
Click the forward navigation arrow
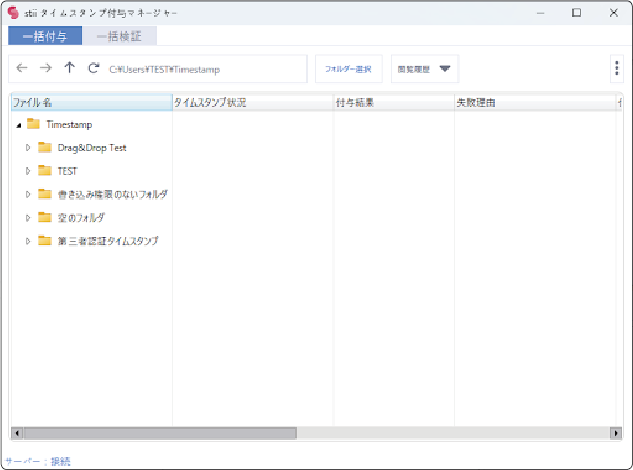tap(45, 69)
